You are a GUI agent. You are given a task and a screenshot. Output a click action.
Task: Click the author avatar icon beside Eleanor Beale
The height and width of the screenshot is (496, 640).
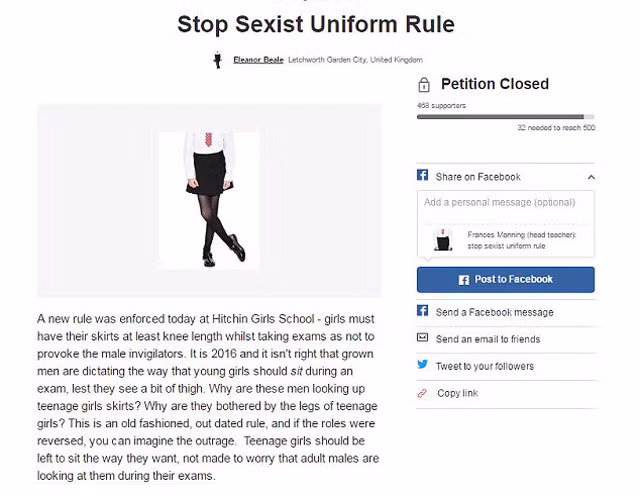217,60
